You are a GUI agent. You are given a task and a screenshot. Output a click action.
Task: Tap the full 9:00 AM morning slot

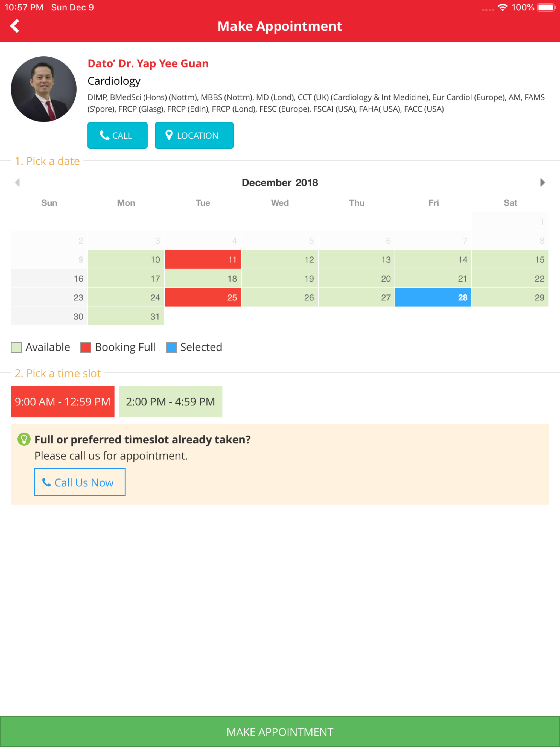pyautogui.click(x=63, y=402)
